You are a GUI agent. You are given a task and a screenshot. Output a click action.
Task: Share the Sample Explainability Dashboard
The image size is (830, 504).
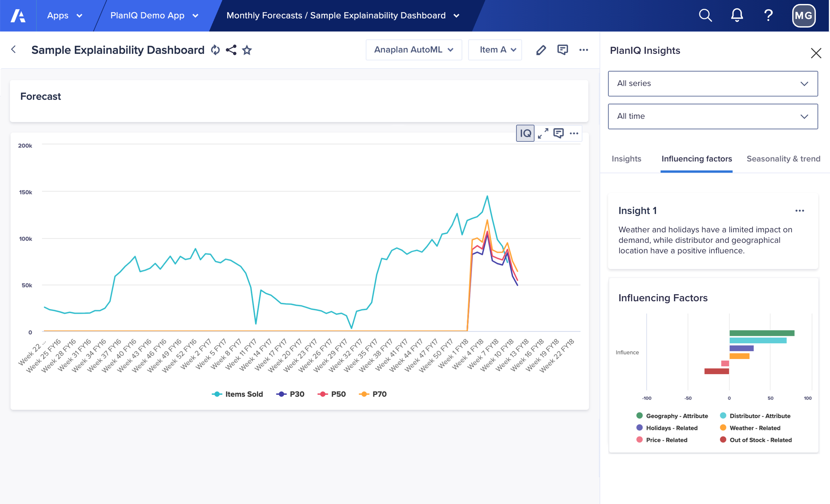pyautogui.click(x=231, y=50)
